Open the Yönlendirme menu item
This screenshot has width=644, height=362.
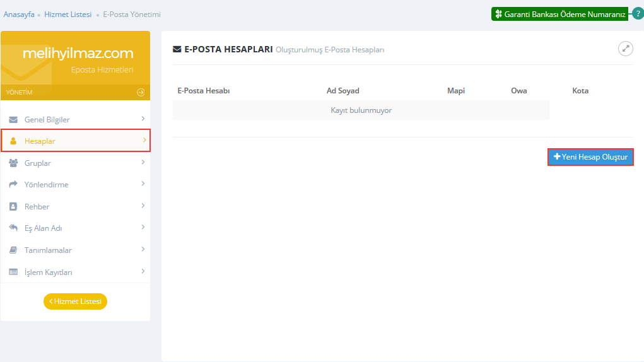[46, 185]
